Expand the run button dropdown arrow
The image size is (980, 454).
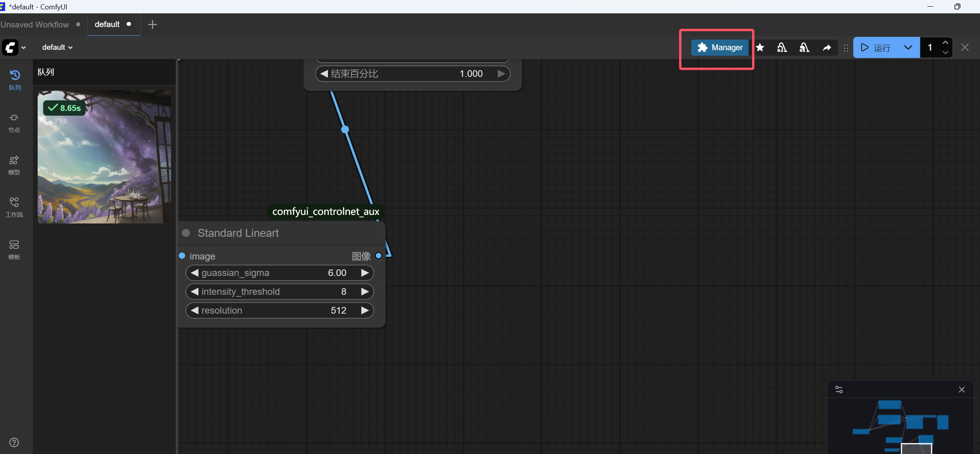[x=908, y=47]
